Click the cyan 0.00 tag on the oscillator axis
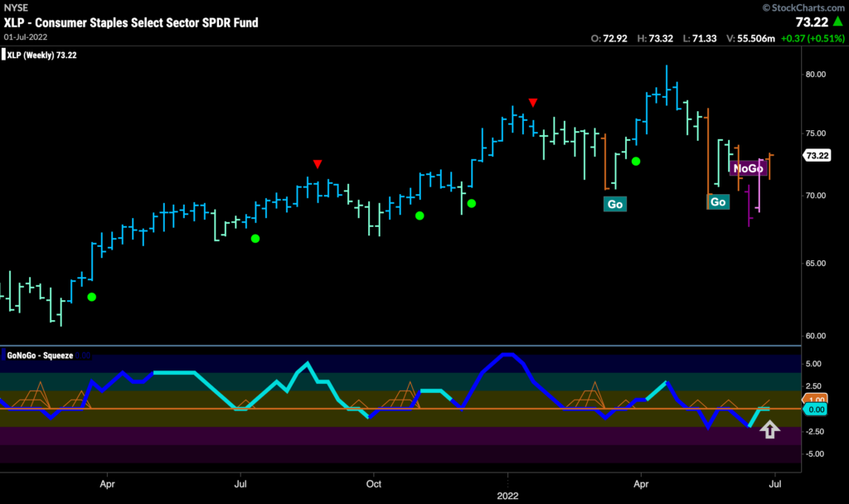 point(816,409)
